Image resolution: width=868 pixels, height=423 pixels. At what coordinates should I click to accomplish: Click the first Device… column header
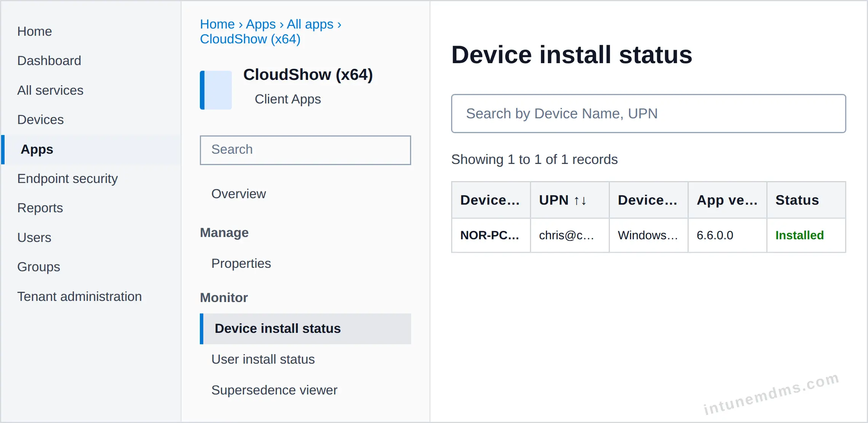coord(491,200)
